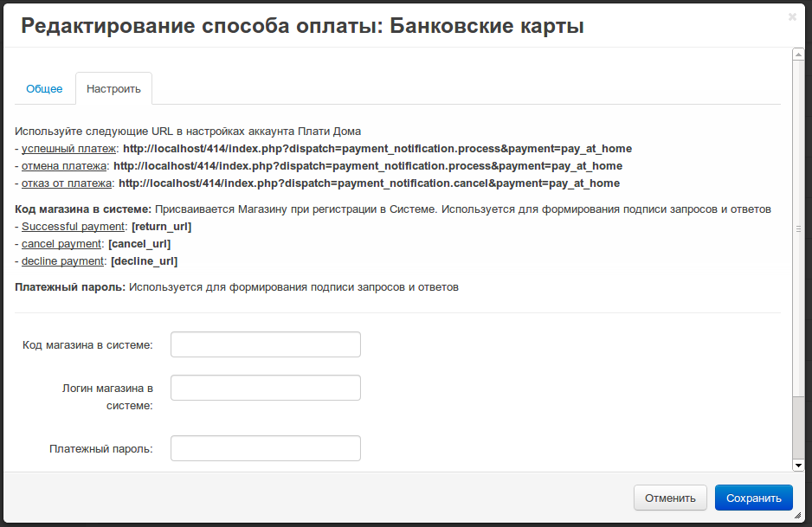Click the underlined cancel payment text
This screenshot has height=527, width=812.
pos(61,244)
